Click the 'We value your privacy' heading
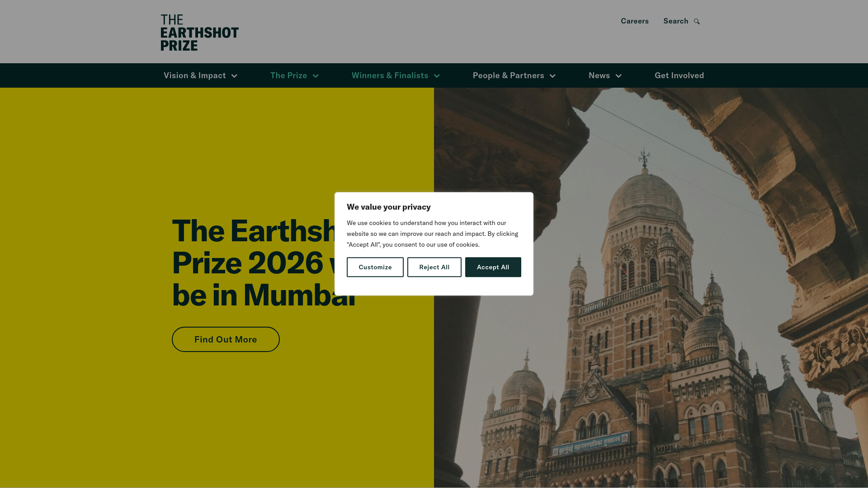This screenshot has height=488, width=868. point(388,207)
